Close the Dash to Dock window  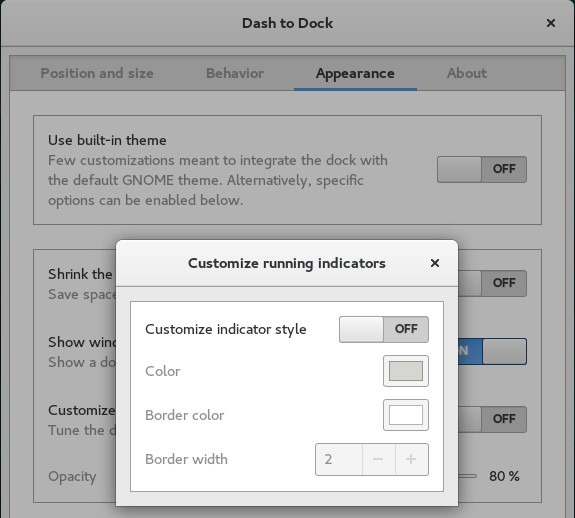coord(550,23)
